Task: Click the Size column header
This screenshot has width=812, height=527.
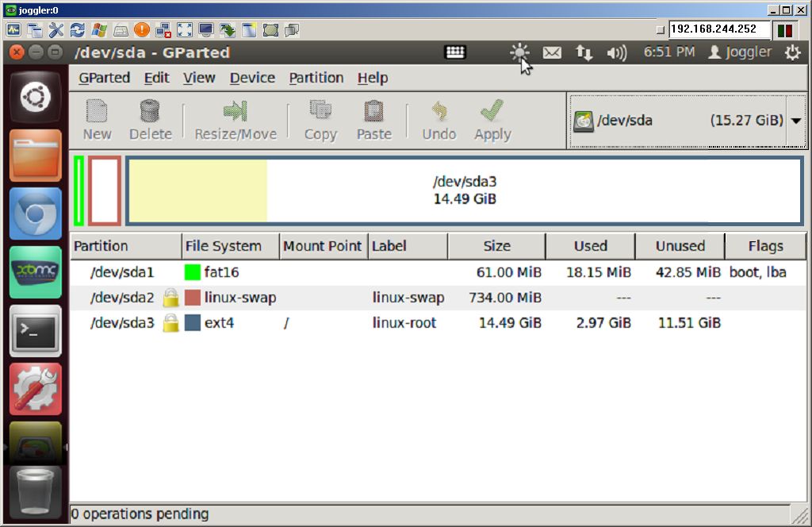Action: (x=496, y=246)
